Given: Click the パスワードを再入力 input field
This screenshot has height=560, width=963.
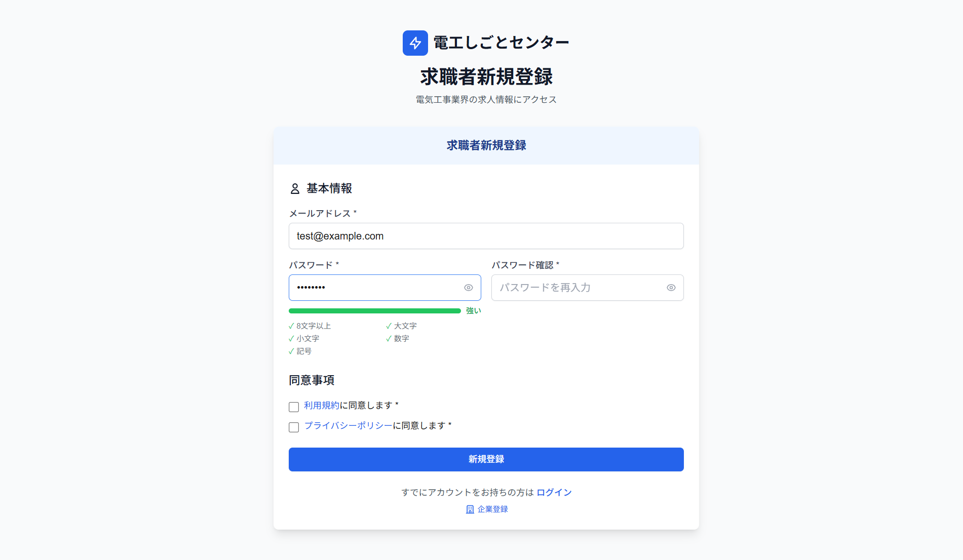Looking at the screenshot, I should (577, 287).
